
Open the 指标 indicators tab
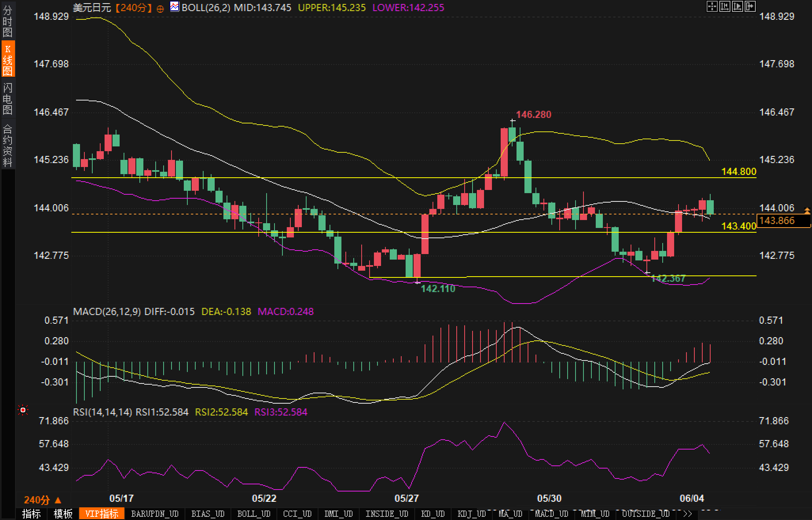coord(31,514)
